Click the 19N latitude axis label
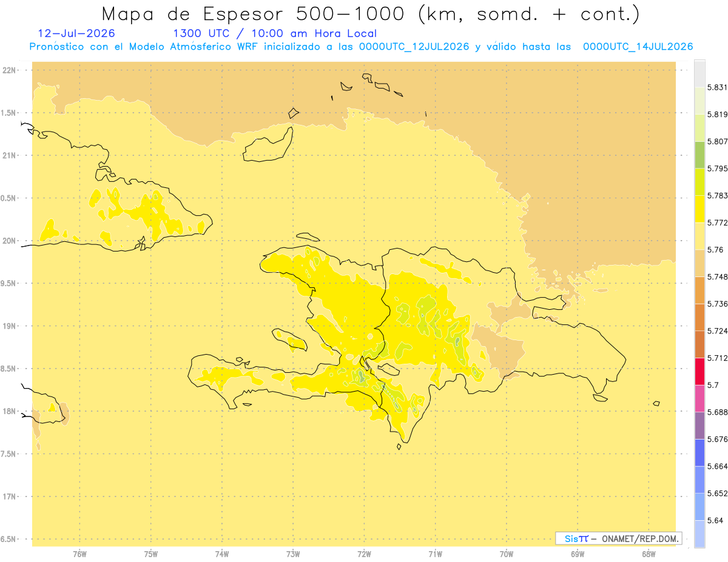The height and width of the screenshot is (562, 728). point(10,326)
